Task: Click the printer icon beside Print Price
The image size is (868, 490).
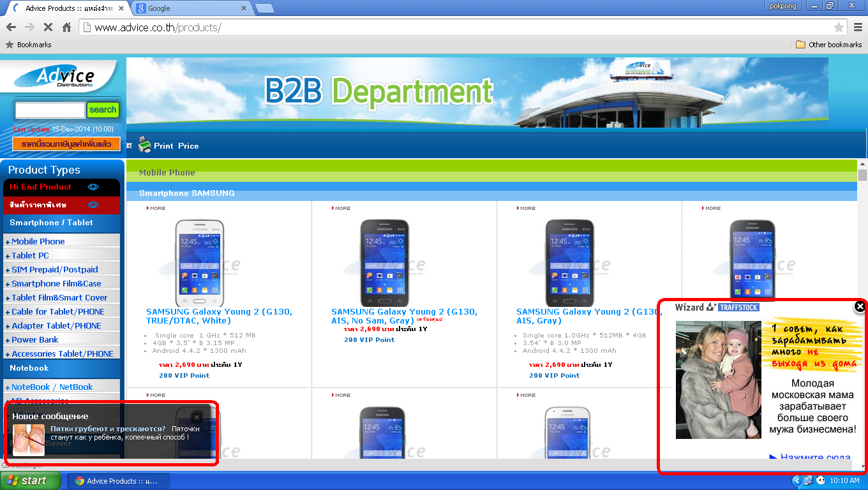Action: pyautogui.click(x=145, y=145)
